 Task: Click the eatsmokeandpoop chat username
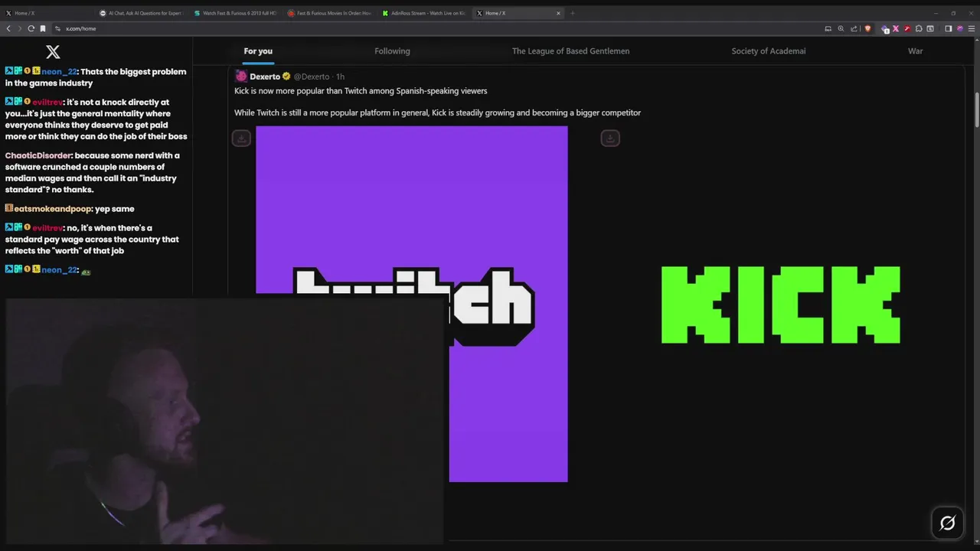tap(52, 209)
